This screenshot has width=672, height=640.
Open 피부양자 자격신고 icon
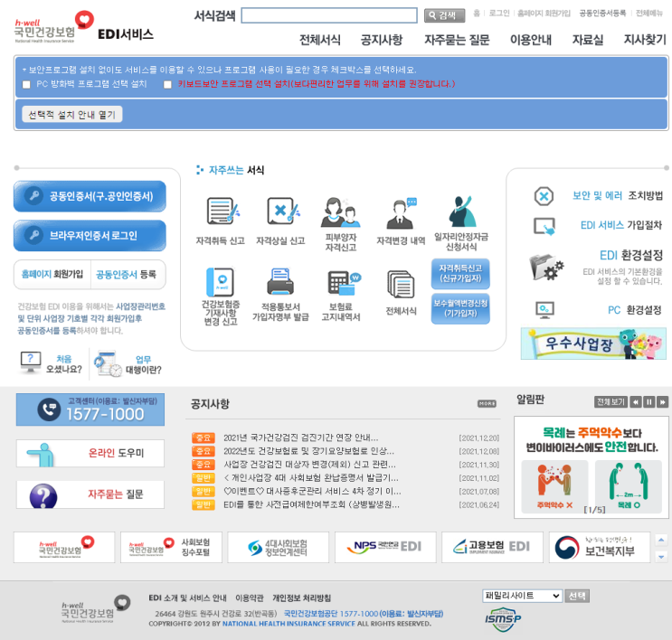coord(341,212)
